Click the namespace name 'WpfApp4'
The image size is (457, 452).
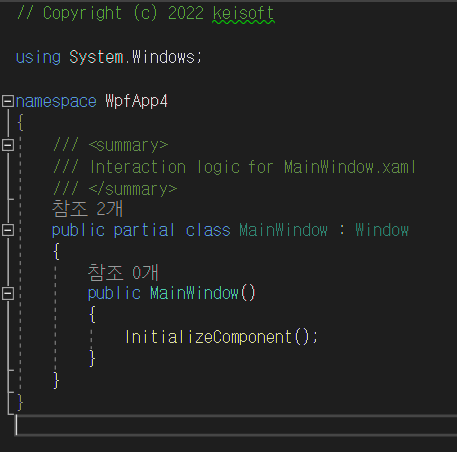pos(136,101)
